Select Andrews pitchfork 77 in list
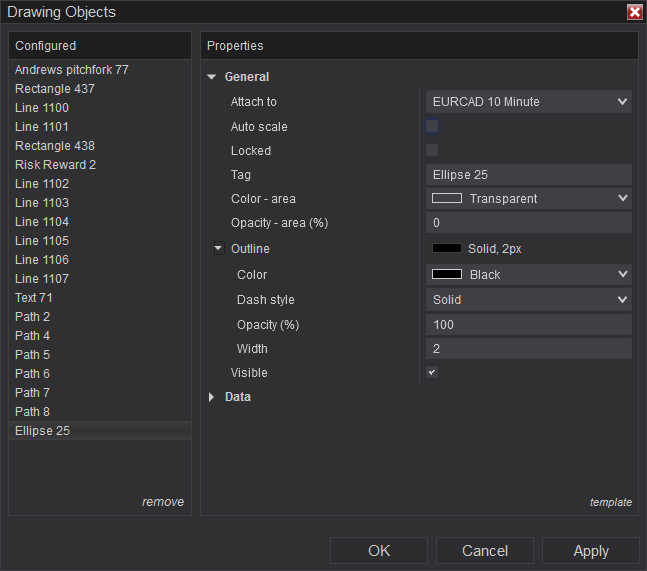Screen dimensions: 647x571 (x=72, y=70)
